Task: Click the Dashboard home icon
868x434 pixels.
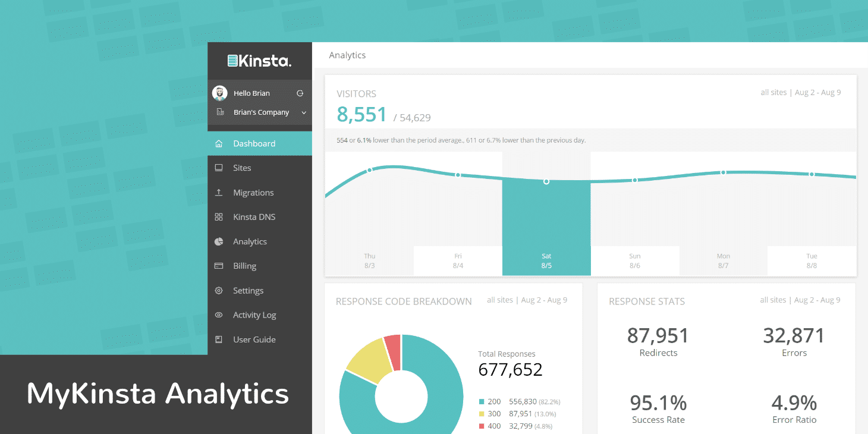Action: tap(219, 143)
